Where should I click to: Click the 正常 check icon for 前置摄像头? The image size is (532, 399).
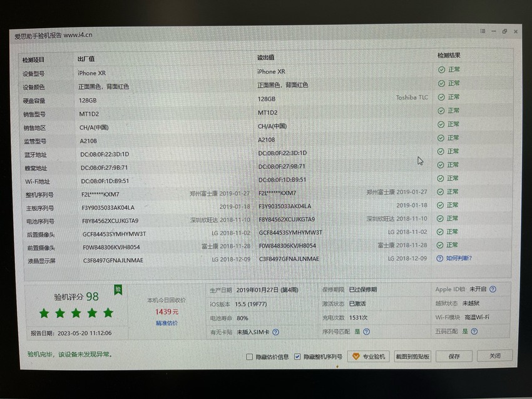(440, 245)
